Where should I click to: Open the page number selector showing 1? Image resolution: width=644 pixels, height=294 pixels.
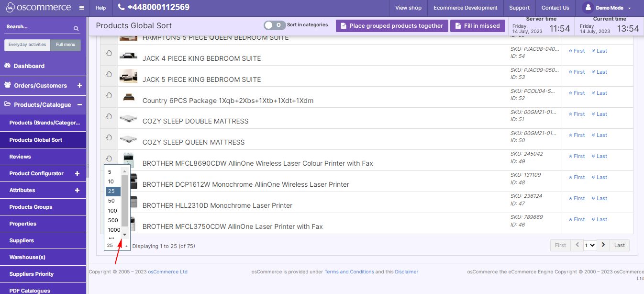pos(590,245)
